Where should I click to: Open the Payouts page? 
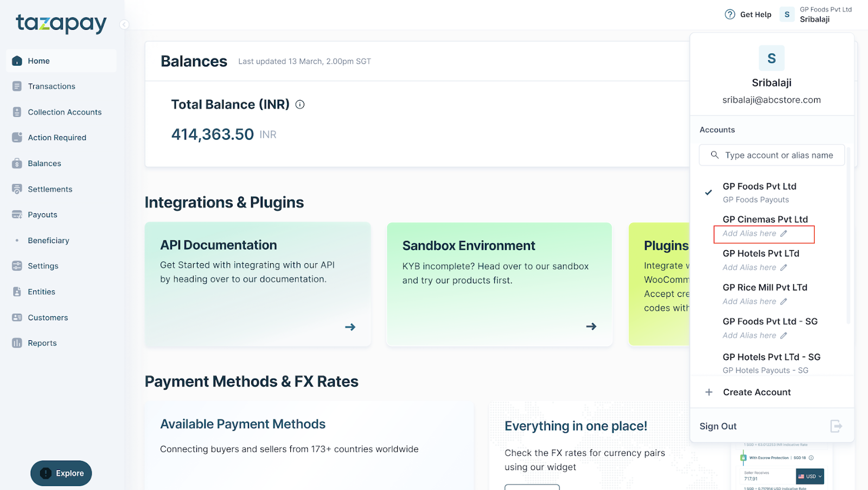coord(42,214)
